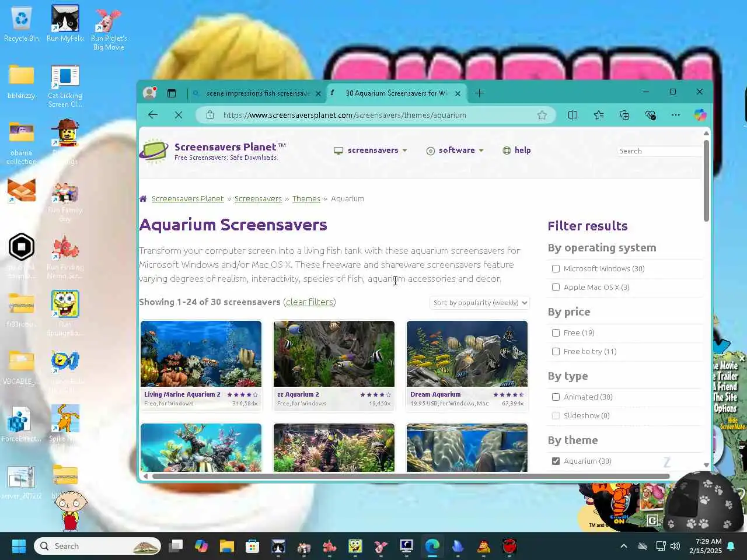Open the bbldrizzy desktop folder
Screen dimensions: 747x560
(22, 82)
